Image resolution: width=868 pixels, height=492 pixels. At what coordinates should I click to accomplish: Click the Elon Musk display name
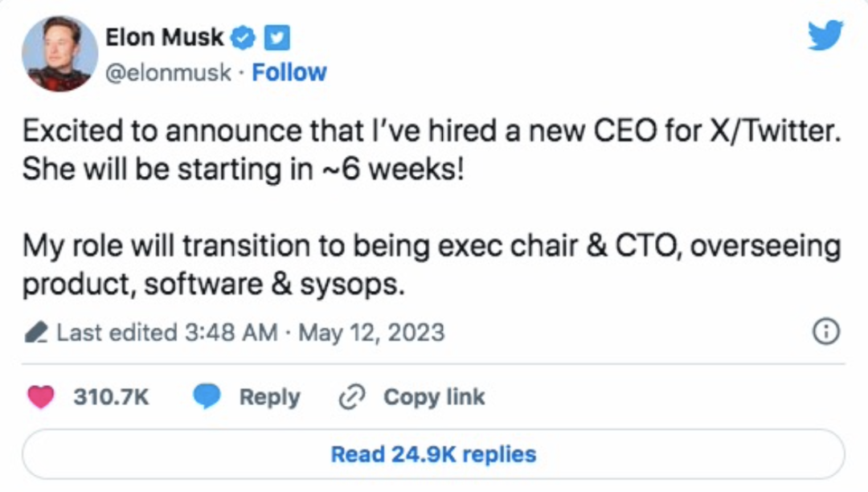(x=164, y=37)
